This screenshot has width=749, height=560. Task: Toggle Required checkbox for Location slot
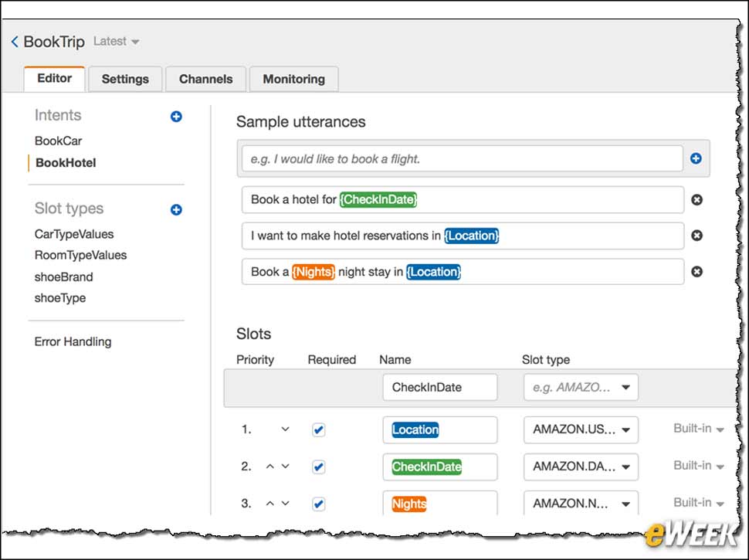click(319, 429)
